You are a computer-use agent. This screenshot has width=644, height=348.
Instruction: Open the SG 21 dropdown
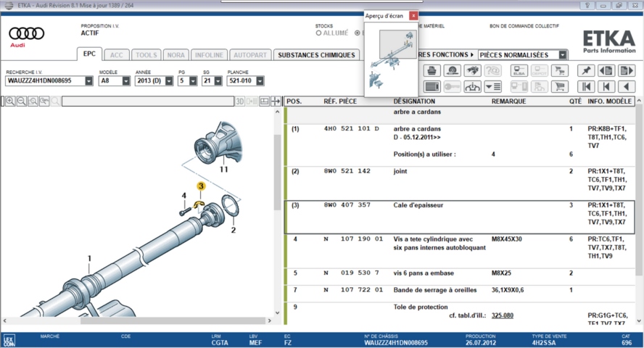click(x=218, y=81)
